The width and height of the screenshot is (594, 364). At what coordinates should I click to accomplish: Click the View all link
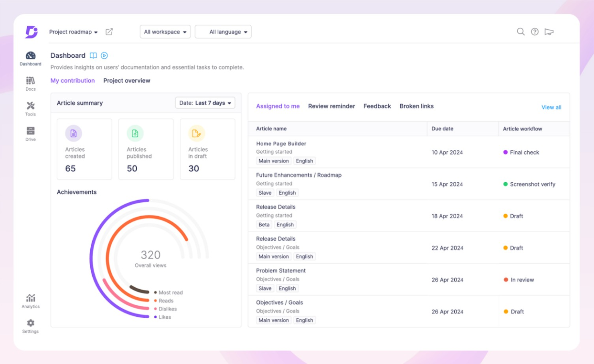[x=551, y=107]
